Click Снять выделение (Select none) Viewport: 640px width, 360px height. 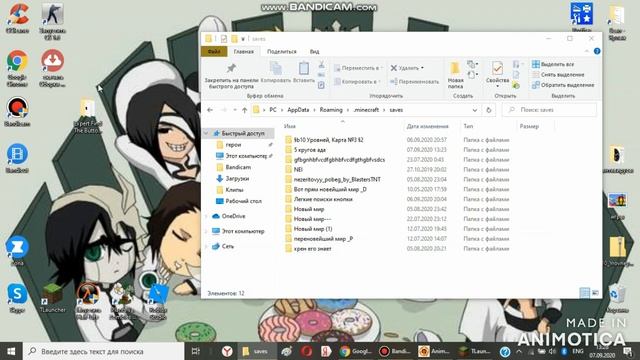(x=558, y=75)
